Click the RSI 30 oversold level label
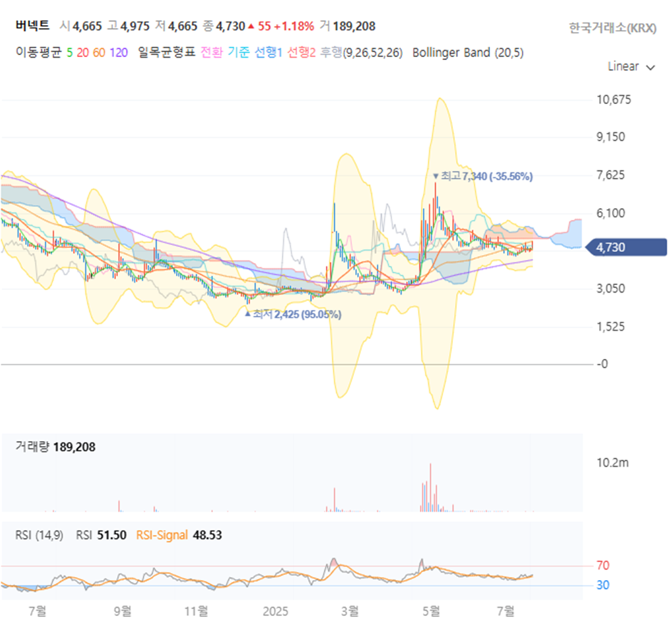The height and width of the screenshot is (644, 671). coord(603,585)
